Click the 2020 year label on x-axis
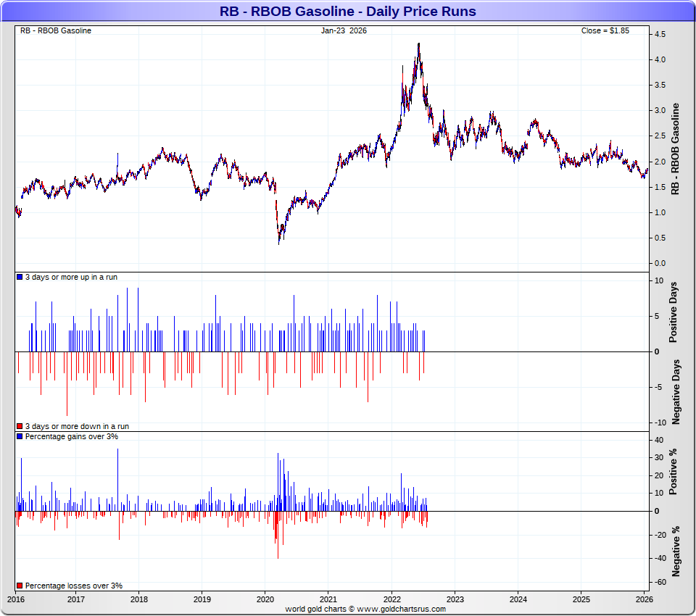This screenshot has width=696, height=616. (x=265, y=599)
